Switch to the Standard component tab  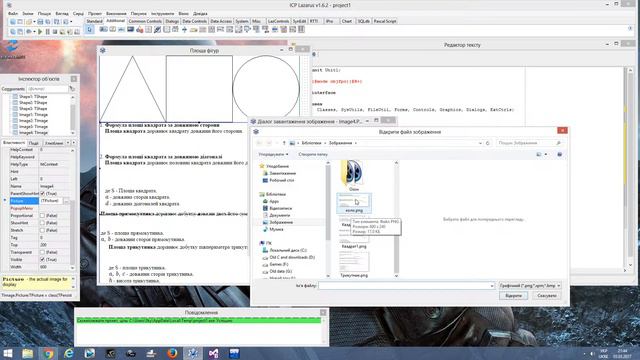pyautogui.click(x=94, y=21)
